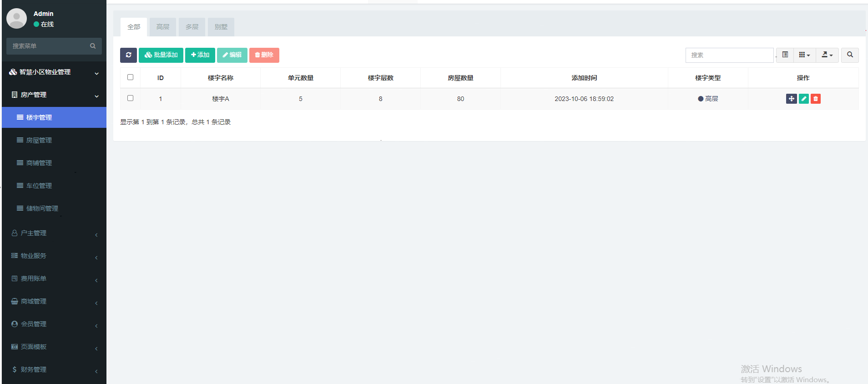This screenshot has height=384, width=868.
Task: Switch to the 高层 tab
Action: click(163, 27)
